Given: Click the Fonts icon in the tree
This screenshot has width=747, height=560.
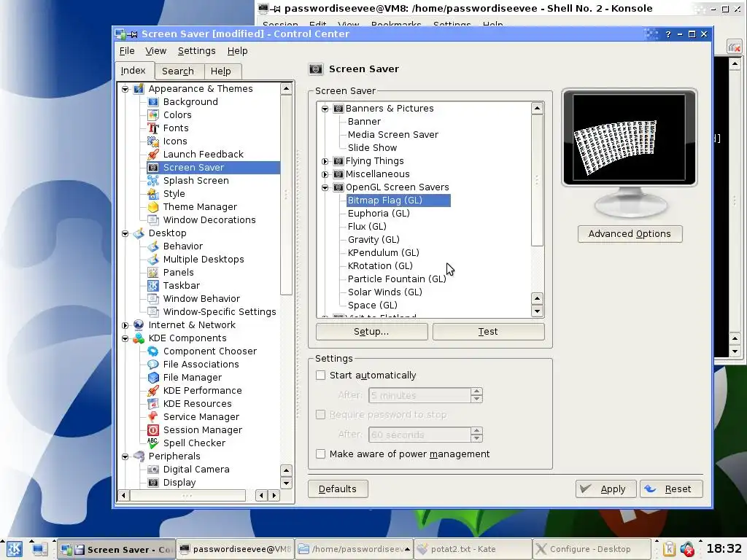Looking at the screenshot, I should pos(153,128).
